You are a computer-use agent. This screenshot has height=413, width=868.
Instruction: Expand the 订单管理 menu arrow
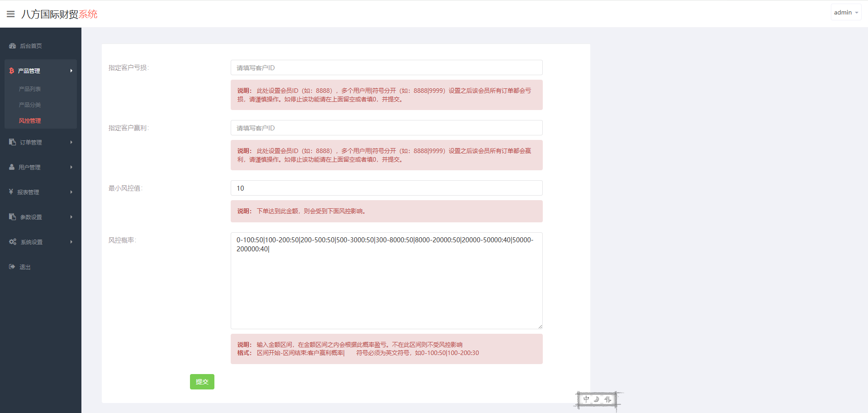coord(71,142)
